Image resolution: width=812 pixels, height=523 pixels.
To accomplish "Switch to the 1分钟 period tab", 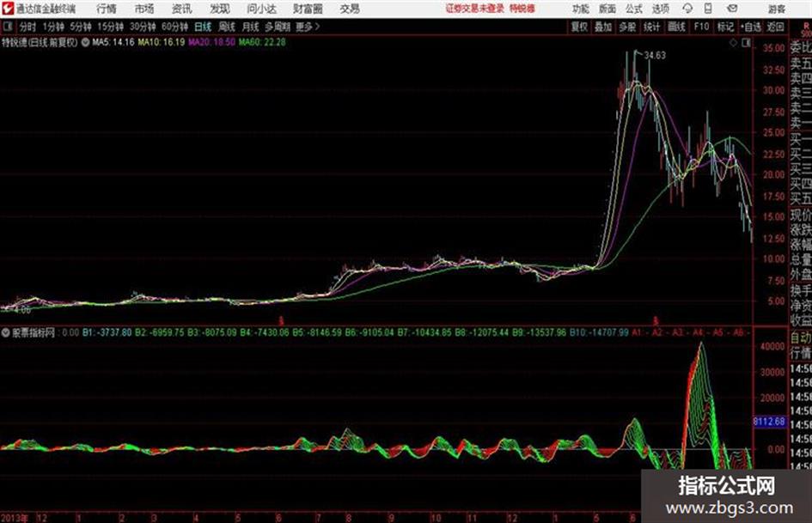I will [x=53, y=27].
